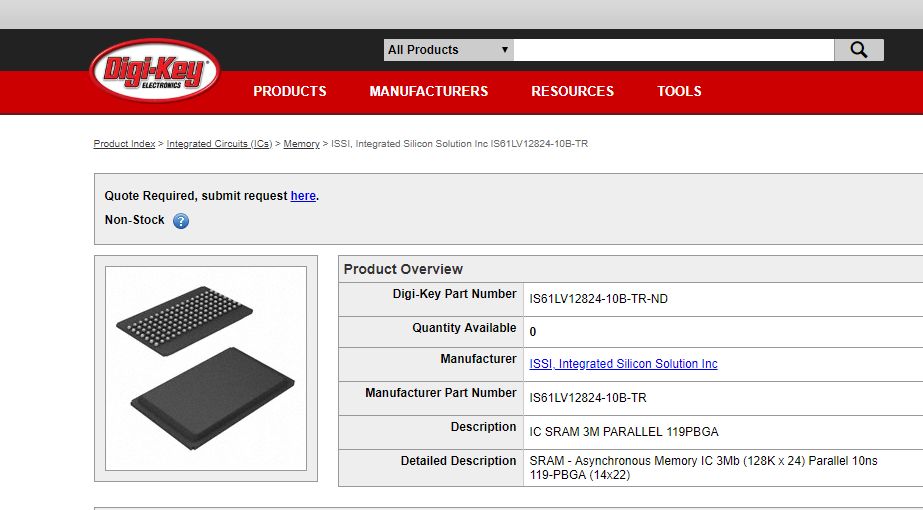Open ISSI, Integrated Silicon Solution Inc manufacturer link
923x510 pixels.
point(623,364)
